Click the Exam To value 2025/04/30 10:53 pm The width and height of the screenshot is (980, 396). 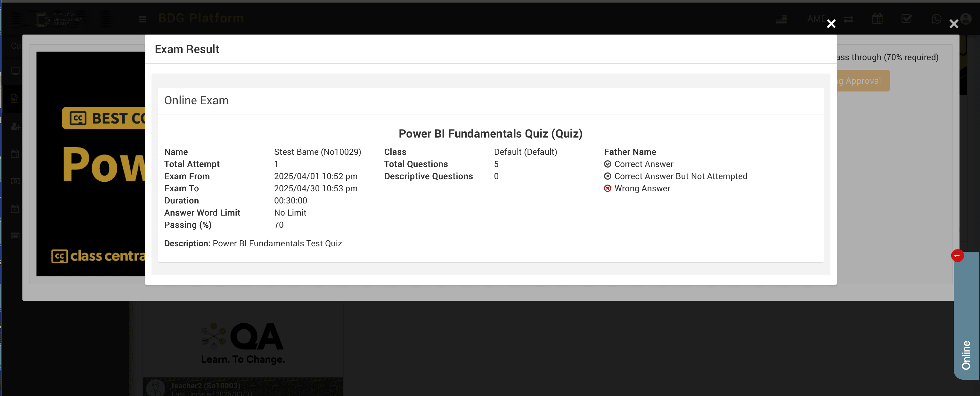tap(316, 188)
